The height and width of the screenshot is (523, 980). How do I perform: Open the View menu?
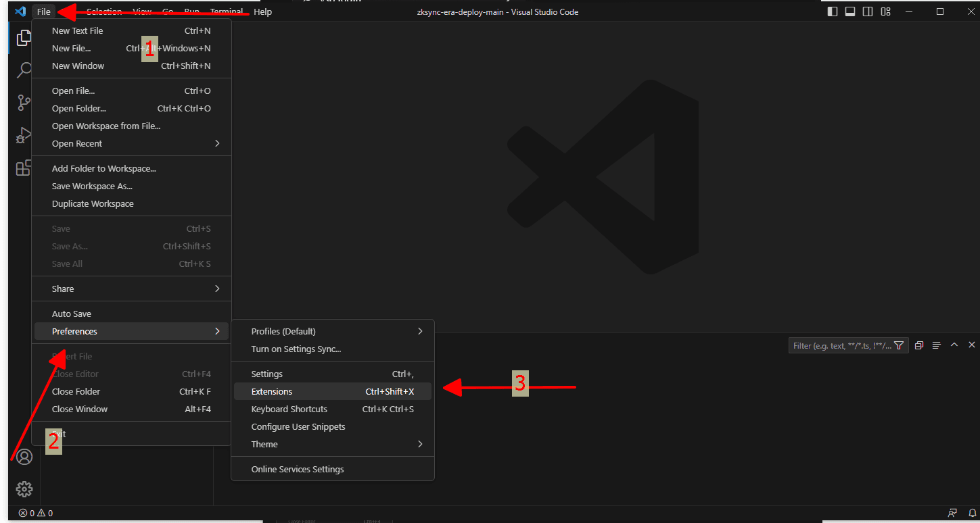pos(142,11)
